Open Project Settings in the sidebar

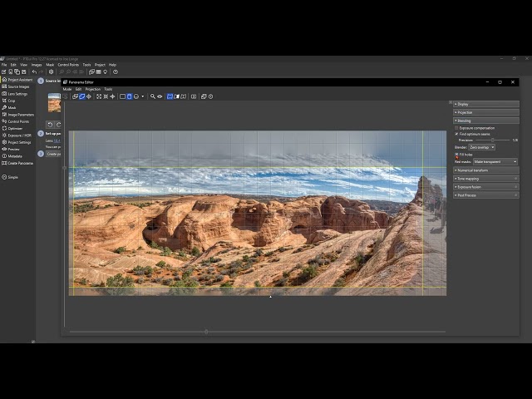17,142
